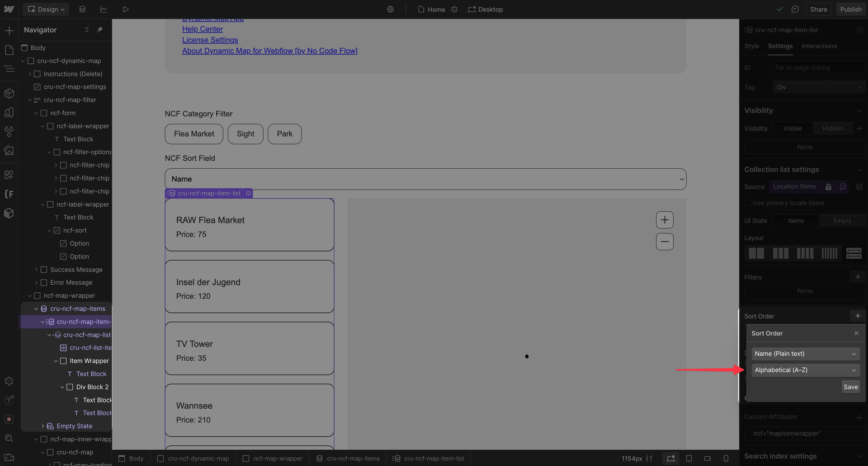
Task: Switch UI State to Empty
Action: tap(842, 221)
